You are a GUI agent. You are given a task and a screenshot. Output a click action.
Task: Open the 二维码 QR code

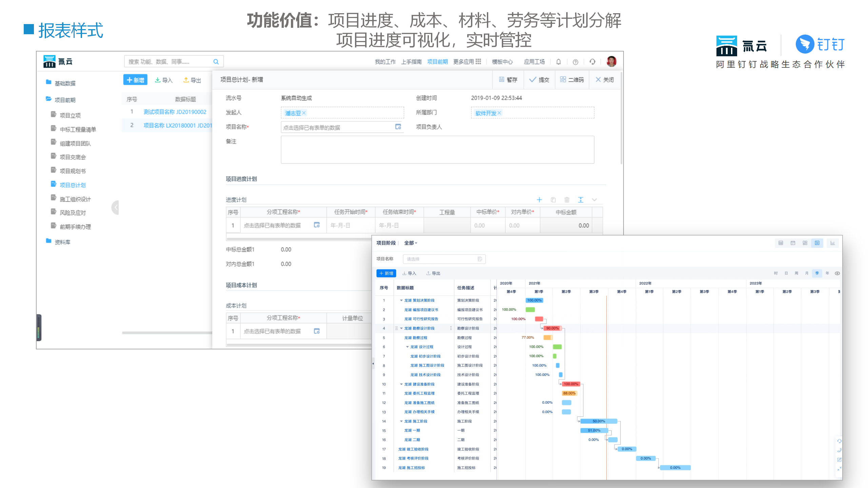572,80
